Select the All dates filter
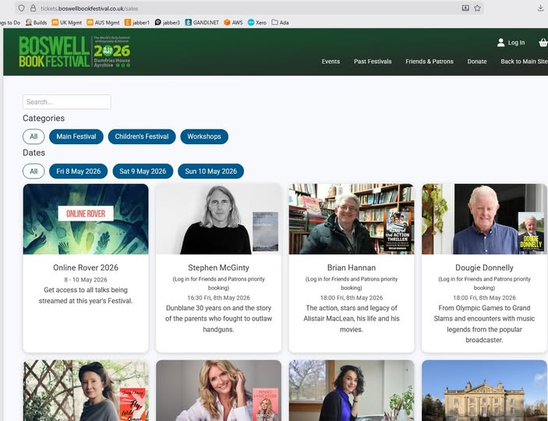Screen dimensions: 548x421 (34, 171)
